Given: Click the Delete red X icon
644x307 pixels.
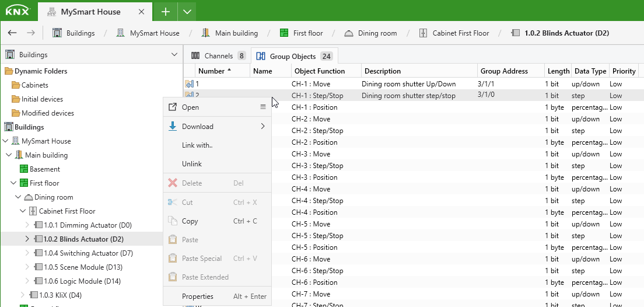Looking at the screenshot, I should coord(173,183).
